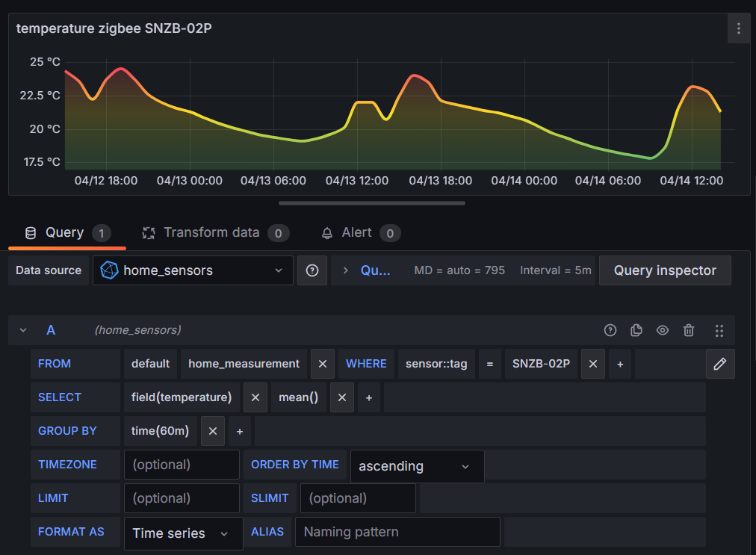The height and width of the screenshot is (555, 756).
Task: Click the Transform data tab icon
Action: pos(149,233)
